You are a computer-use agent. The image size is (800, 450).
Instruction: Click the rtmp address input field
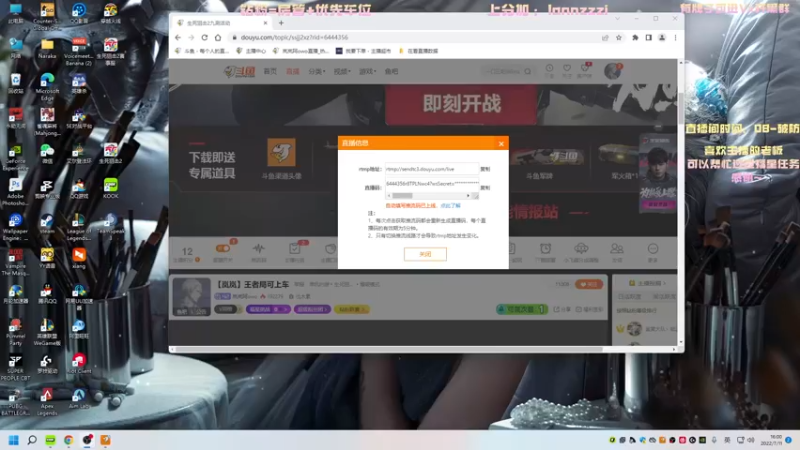pos(432,169)
